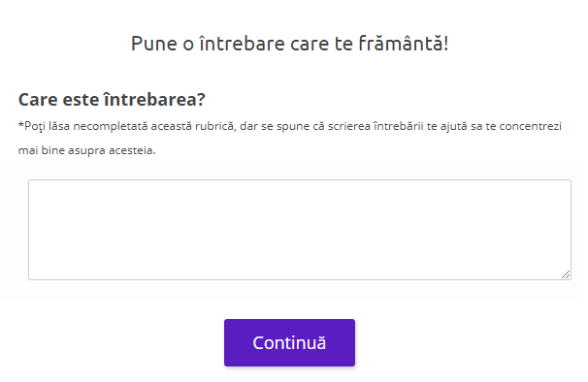
Task: Focus the empty question text area
Action: pyautogui.click(x=300, y=230)
